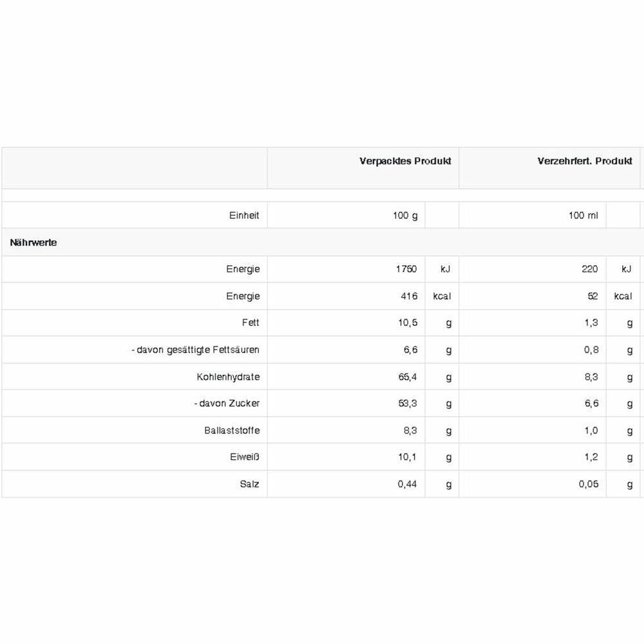Click the Verpacktes Produkt column header
This screenshot has height=644, width=644.
coord(405,162)
